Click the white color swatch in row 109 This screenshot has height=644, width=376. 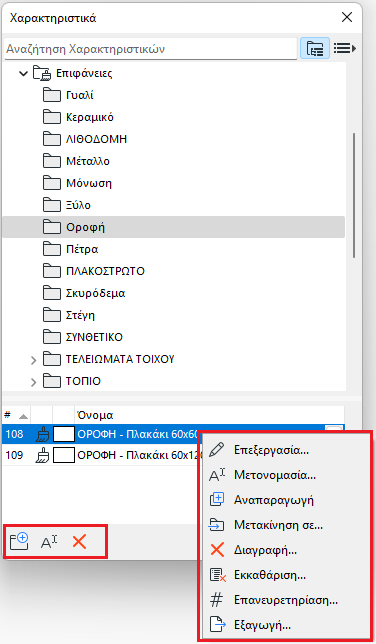64,455
